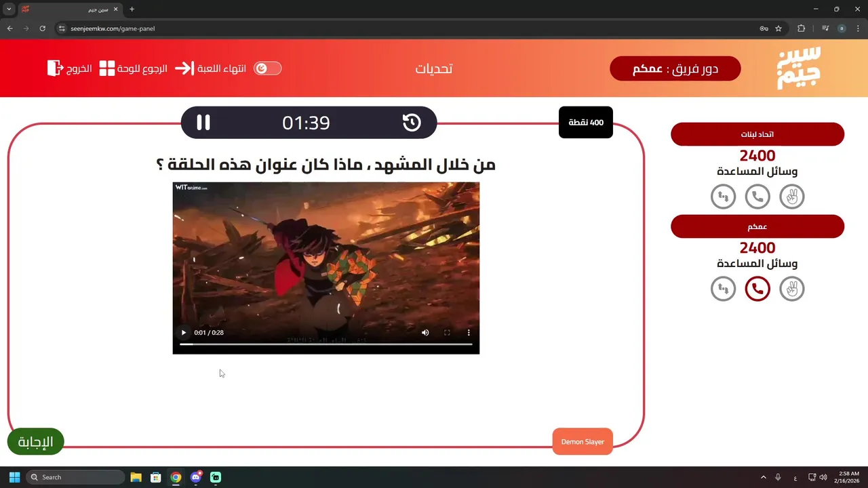Reveal the answer with the green الإجابة button

click(x=35, y=442)
